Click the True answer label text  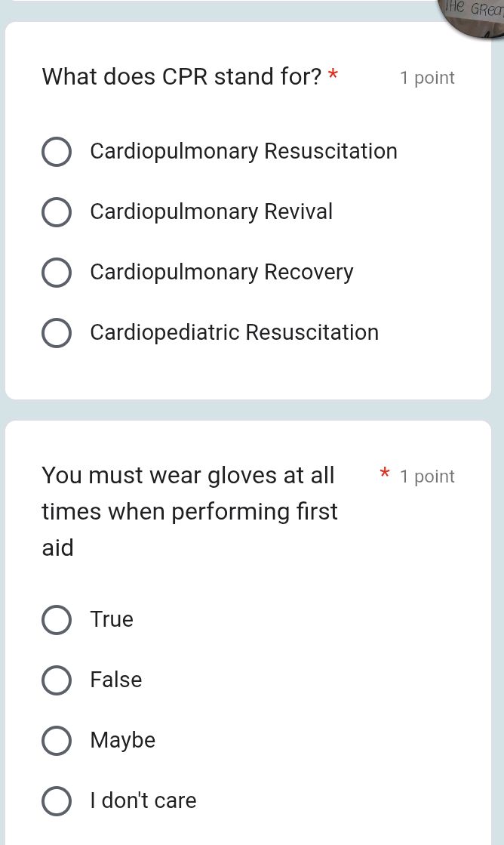(112, 619)
